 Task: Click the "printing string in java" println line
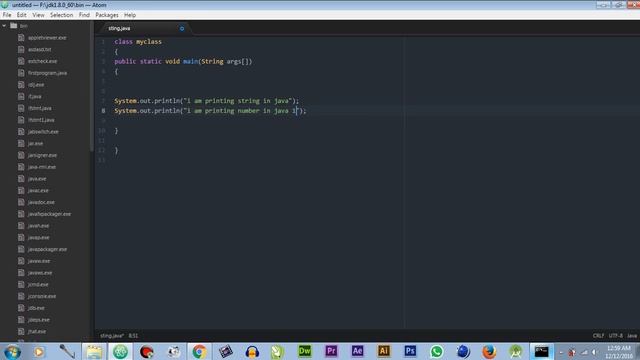click(207, 101)
